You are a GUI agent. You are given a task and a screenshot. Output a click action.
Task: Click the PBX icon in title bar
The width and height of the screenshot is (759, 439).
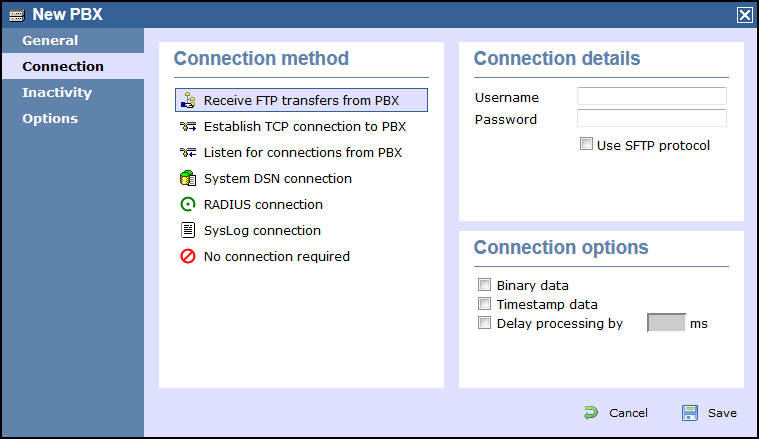point(16,14)
